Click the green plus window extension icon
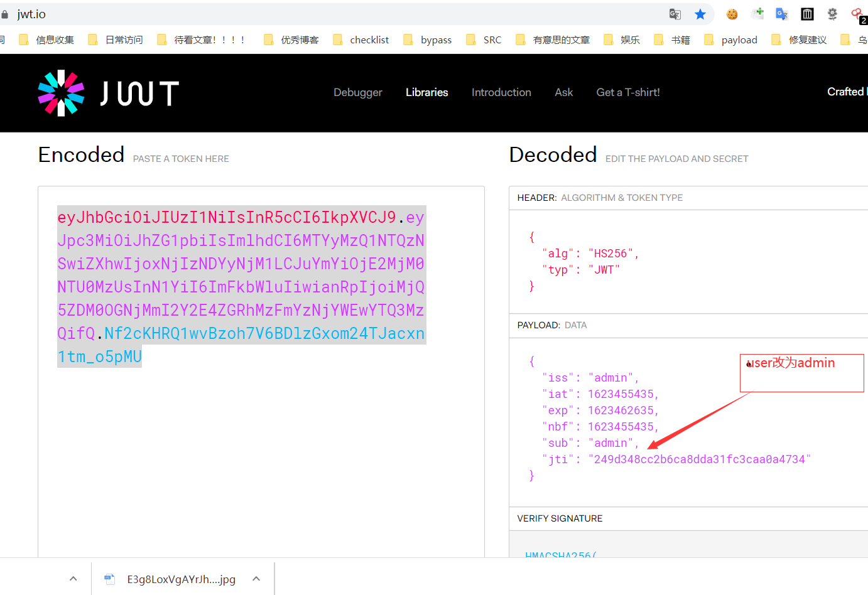 [757, 13]
